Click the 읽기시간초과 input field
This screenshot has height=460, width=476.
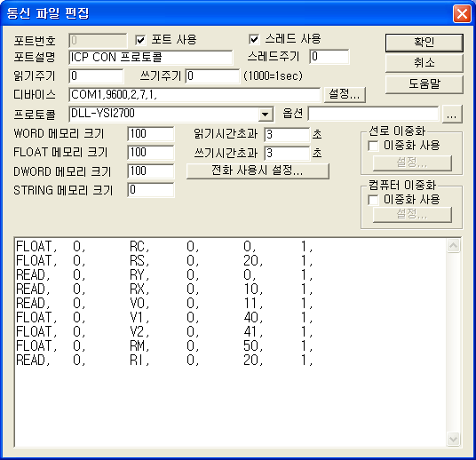coord(287,134)
